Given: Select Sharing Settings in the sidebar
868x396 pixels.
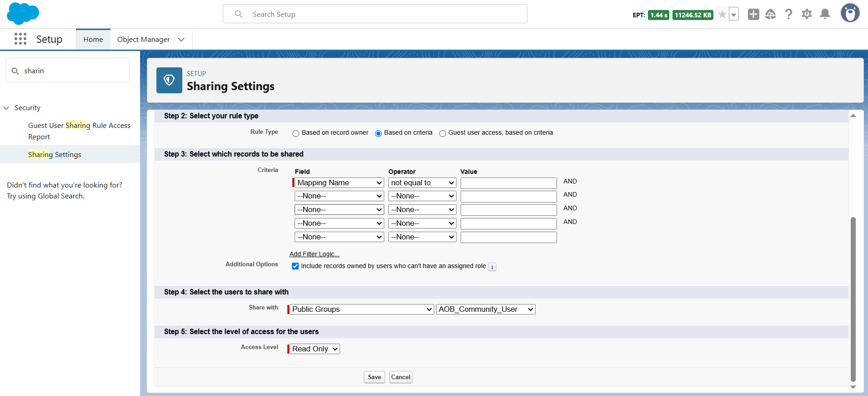Looking at the screenshot, I should point(55,155).
